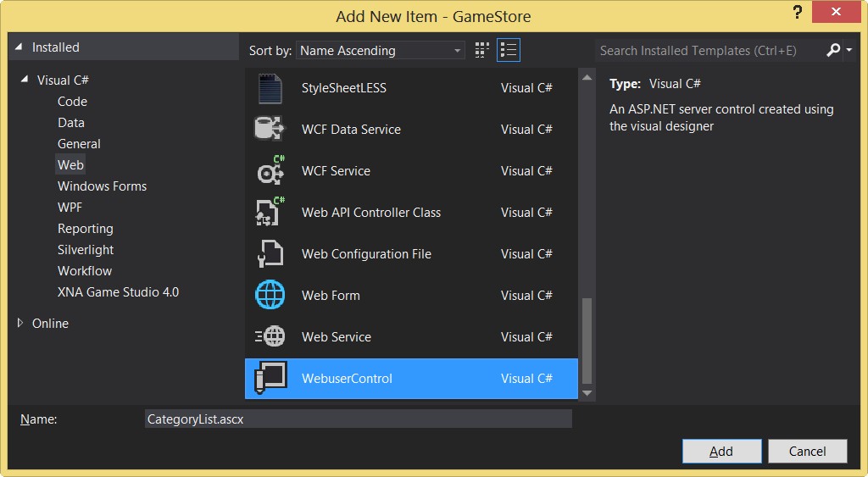Open the search options dropdown arrow
The image size is (868, 477).
(x=849, y=50)
